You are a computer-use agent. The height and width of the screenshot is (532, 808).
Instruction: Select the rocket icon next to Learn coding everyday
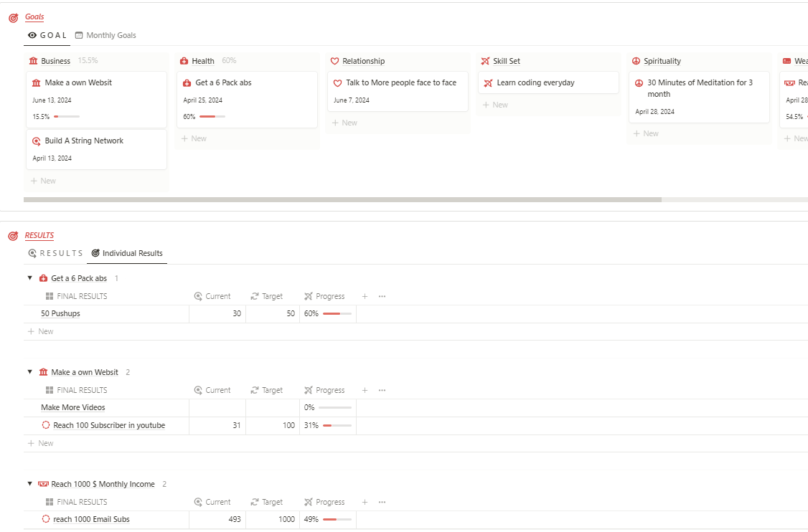pyautogui.click(x=488, y=82)
